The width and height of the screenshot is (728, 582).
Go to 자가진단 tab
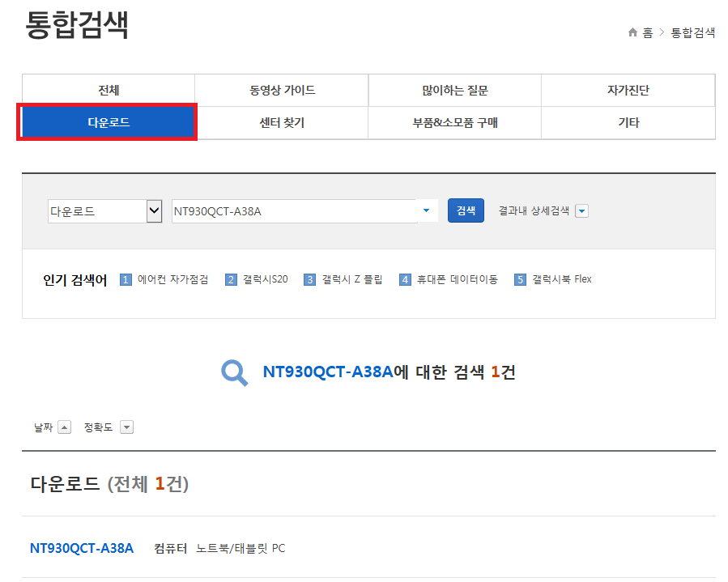(628, 90)
